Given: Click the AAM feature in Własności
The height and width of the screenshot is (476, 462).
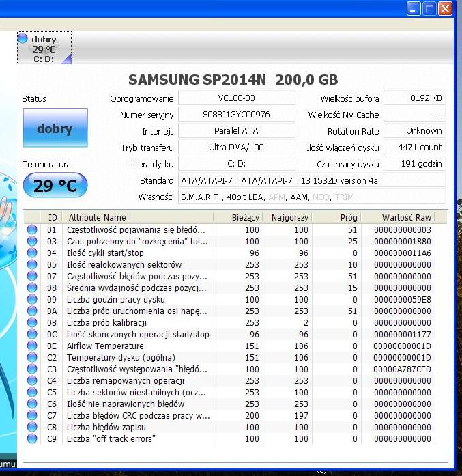Looking at the screenshot, I should click(299, 197).
